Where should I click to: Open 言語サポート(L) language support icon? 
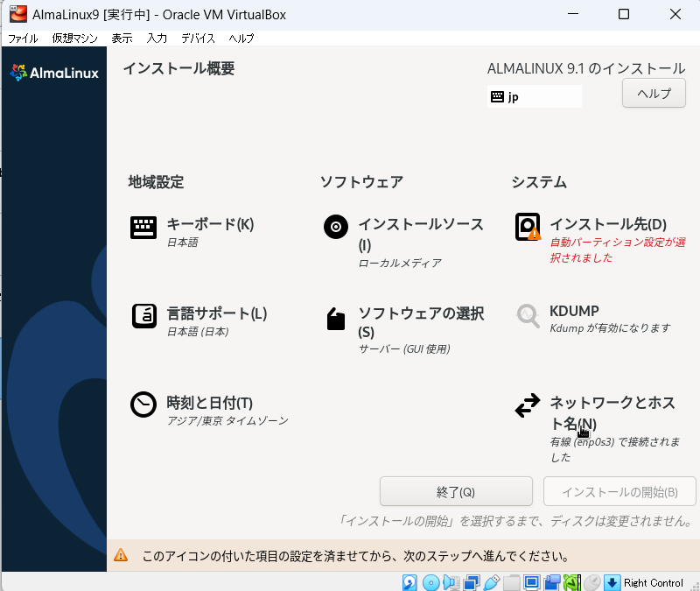tap(144, 316)
